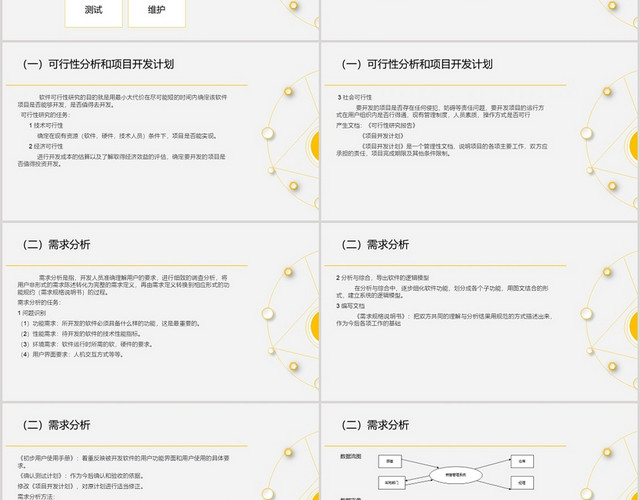The image size is (640, 500).
Task: Select sentence starting '确定在现有资源'
Action: coord(127,136)
